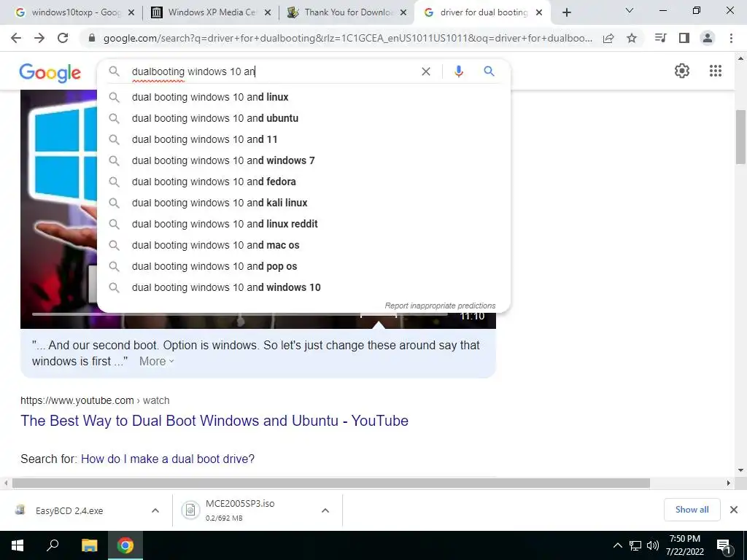Expand the More transcript option

156,362
